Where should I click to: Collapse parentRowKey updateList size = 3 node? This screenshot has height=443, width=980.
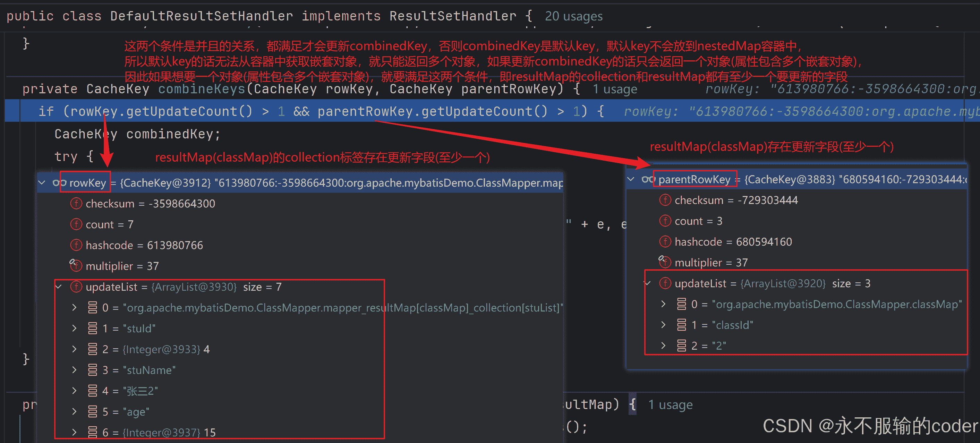tap(648, 283)
